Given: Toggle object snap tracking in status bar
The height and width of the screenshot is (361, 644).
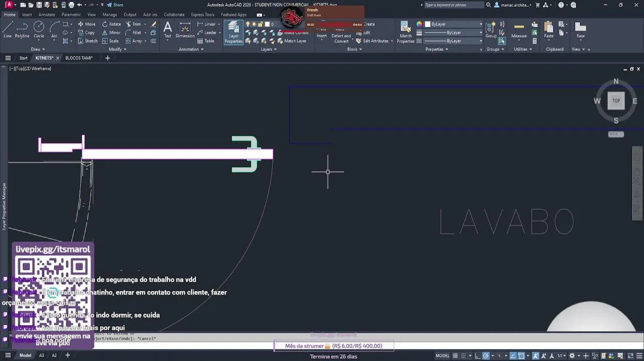Looking at the screenshot, I should tap(513, 355).
